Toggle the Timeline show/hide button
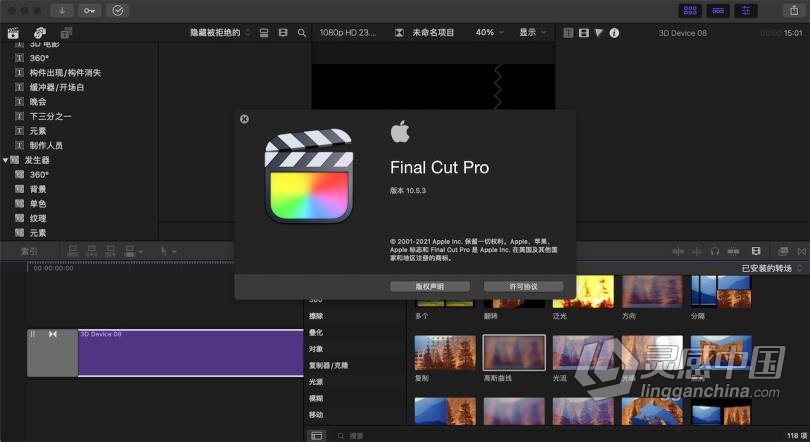Screen dimensions: 810x442 tap(718, 10)
